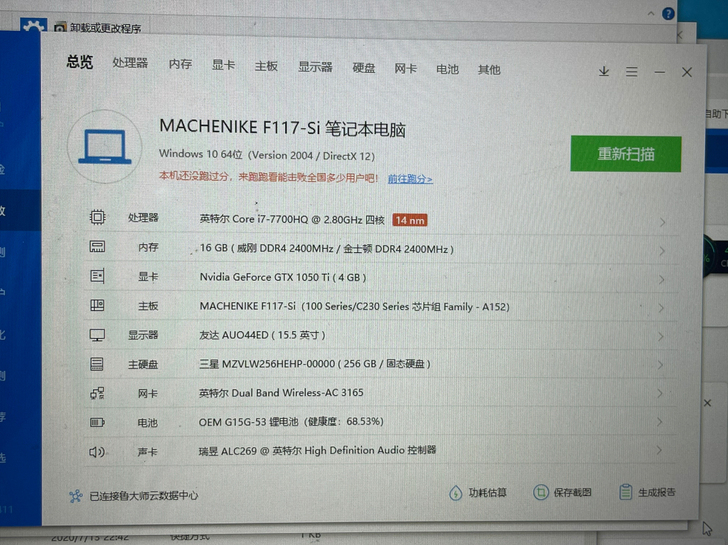Click 卸载或更改程序 in the background window
Image resolution: width=728 pixels, height=545 pixels.
pyautogui.click(x=105, y=28)
